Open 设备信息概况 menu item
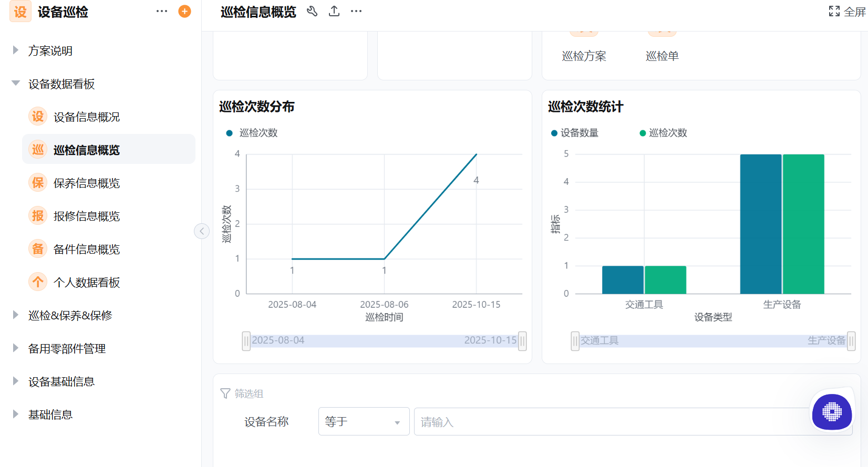This screenshot has height=467, width=868. (109, 117)
